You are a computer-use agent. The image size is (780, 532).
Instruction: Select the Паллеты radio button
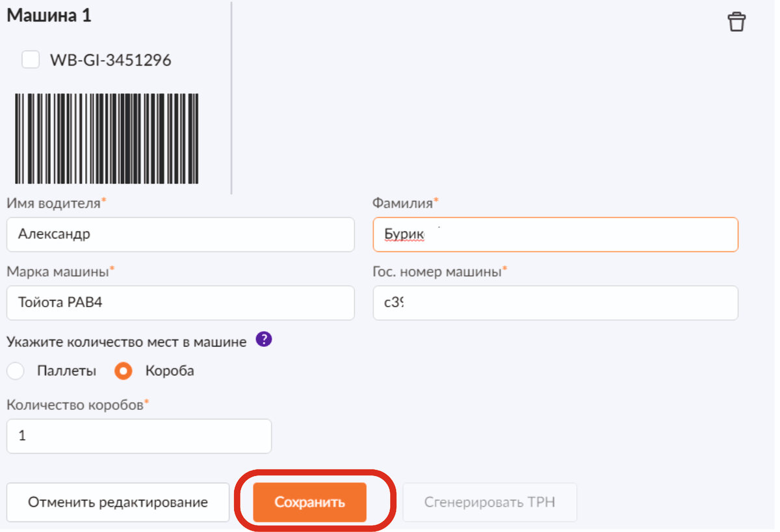tap(16, 371)
